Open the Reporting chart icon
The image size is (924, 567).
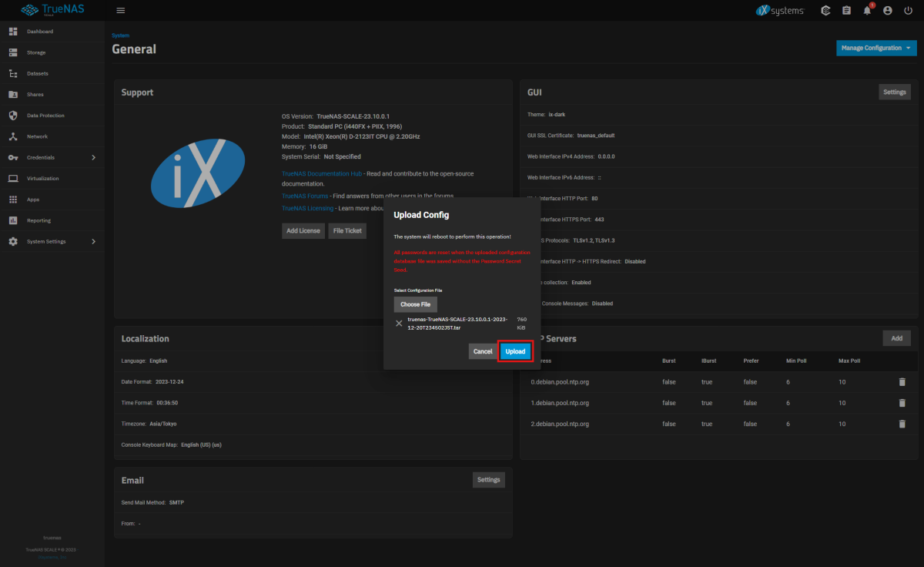tap(12, 220)
